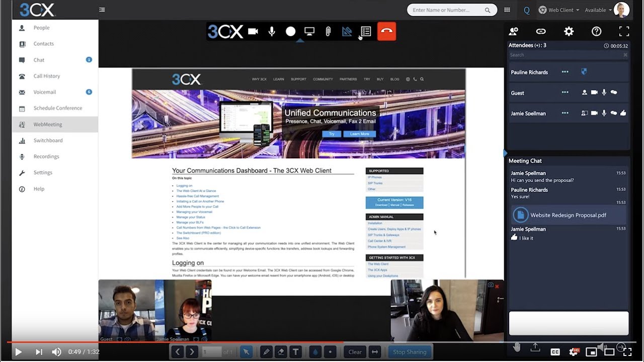Image resolution: width=644 pixels, height=362 pixels.
Task: Copy the meeting link icon
Action: [541, 31]
